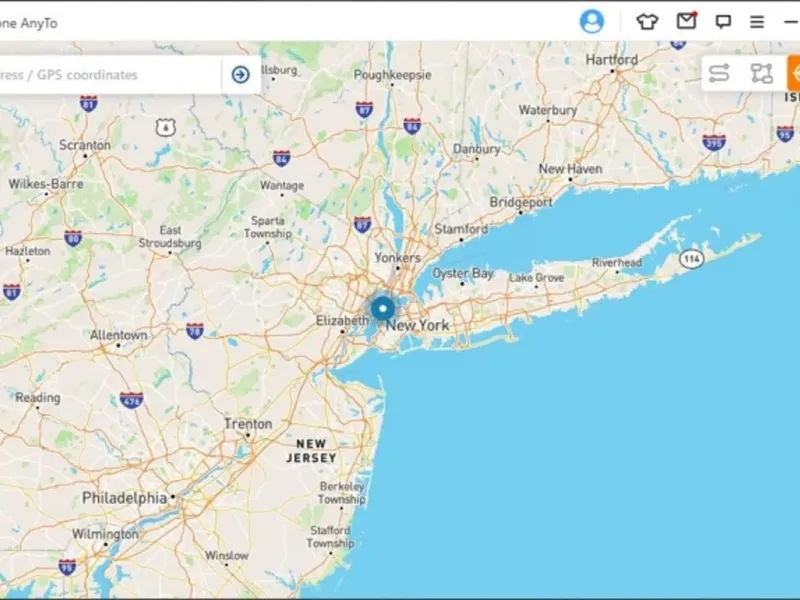Image resolution: width=800 pixels, height=600 pixels.
Task: Click the Riverhead label on Long Island
Action: [617, 263]
